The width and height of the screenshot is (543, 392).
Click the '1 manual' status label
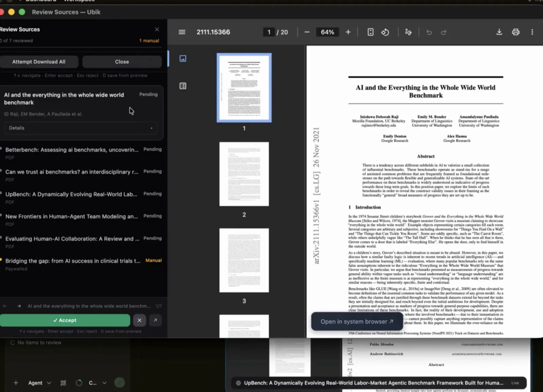149,41
